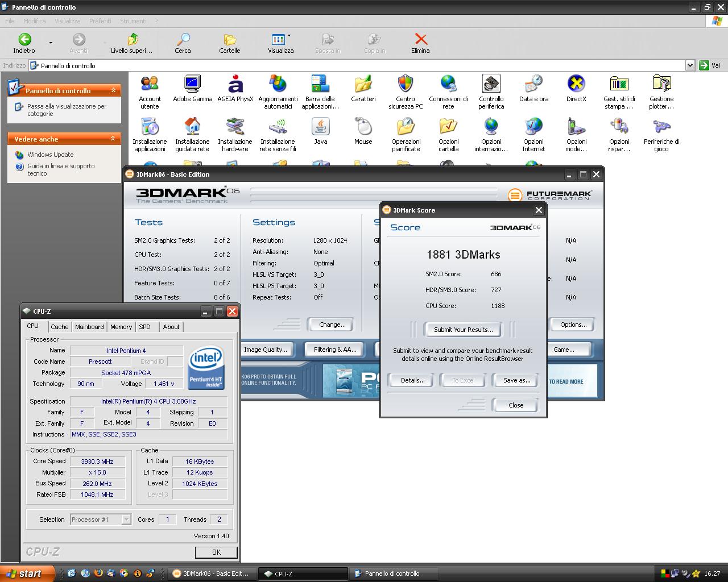The width and height of the screenshot is (728, 582).
Task: Open Installazione guidata rete icon
Action: click(192, 134)
